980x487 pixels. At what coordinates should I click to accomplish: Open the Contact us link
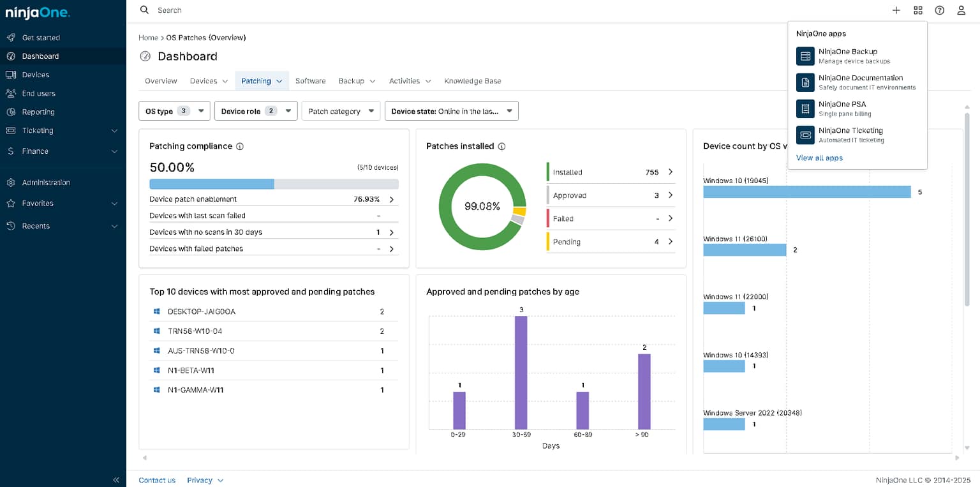[157, 480]
